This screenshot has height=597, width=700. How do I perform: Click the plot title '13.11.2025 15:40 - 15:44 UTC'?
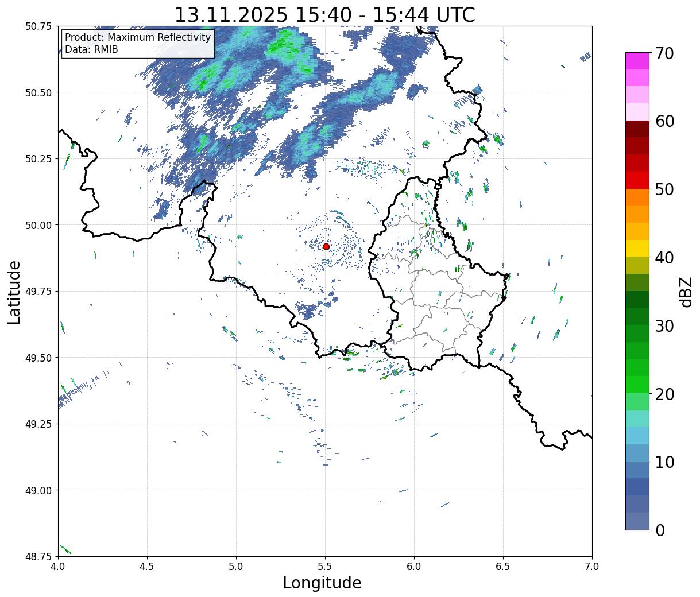coord(324,14)
